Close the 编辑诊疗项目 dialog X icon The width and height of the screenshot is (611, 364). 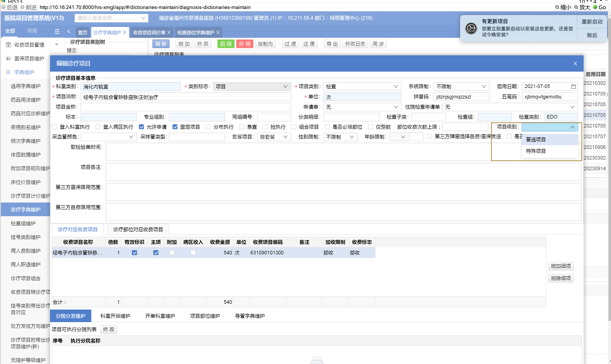tap(575, 64)
